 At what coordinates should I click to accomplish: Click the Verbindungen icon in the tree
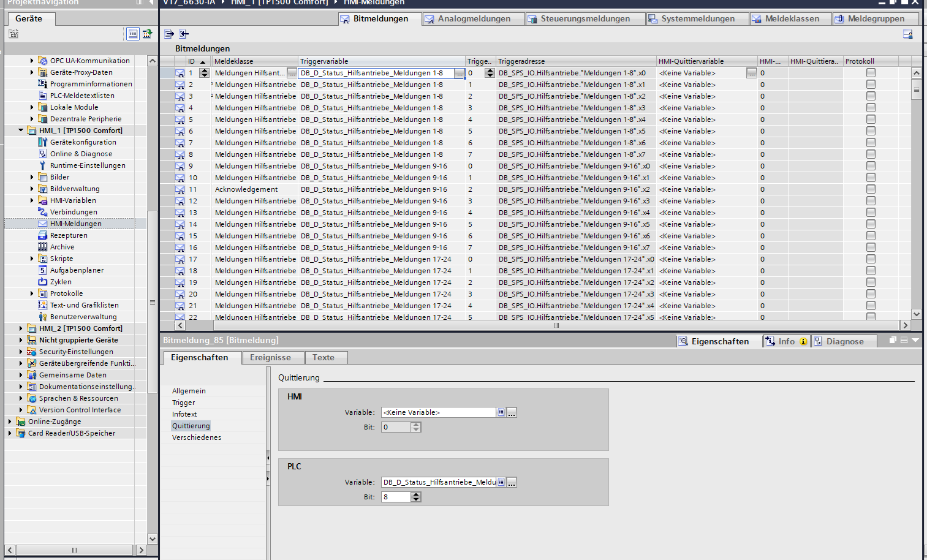coord(42,212)
